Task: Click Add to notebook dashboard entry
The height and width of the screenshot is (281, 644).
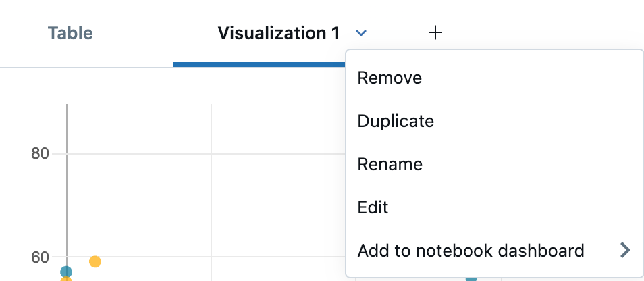Action: [x=471, y=251]
